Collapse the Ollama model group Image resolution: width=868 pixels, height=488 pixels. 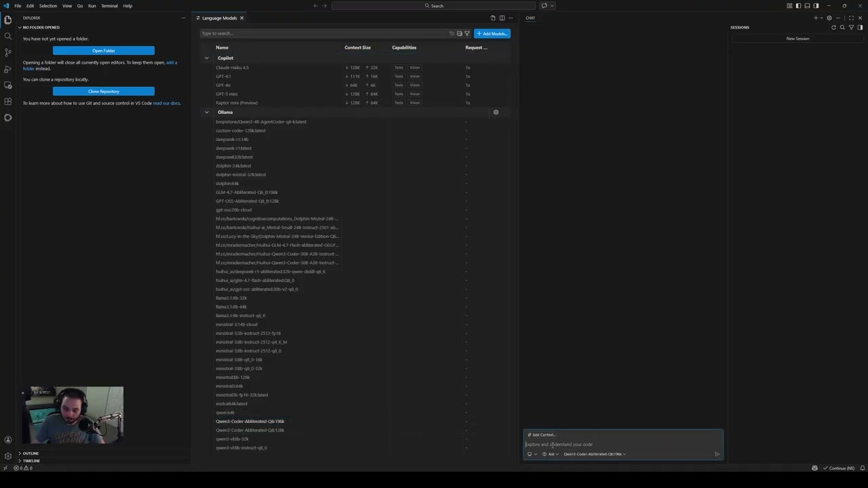click(207, 113)
